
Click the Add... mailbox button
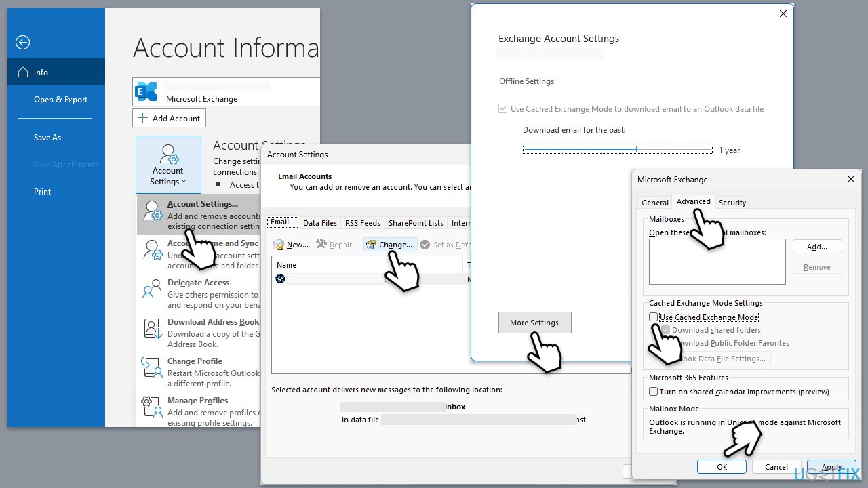[x=817, y=247]
